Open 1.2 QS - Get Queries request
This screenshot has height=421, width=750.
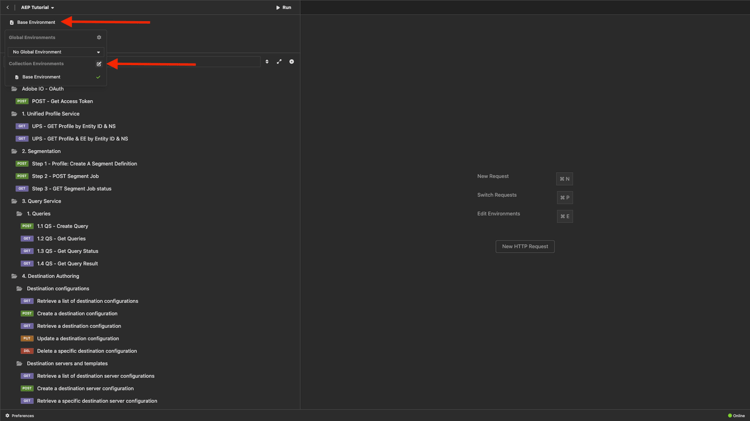(x=61, y=239)
